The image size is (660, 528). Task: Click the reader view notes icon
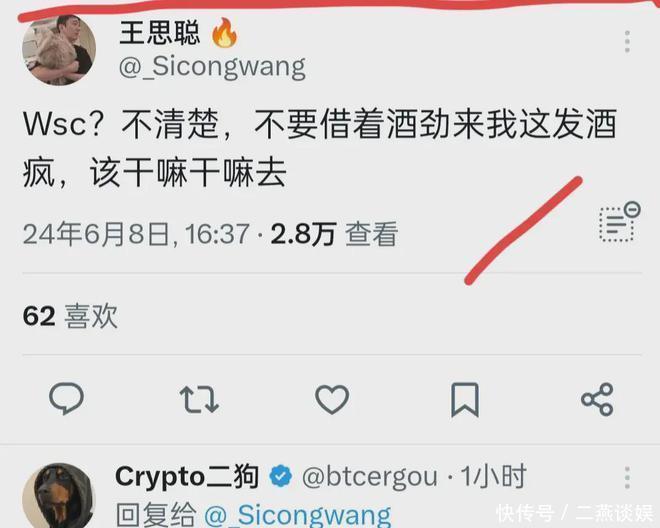coord(619,222)
